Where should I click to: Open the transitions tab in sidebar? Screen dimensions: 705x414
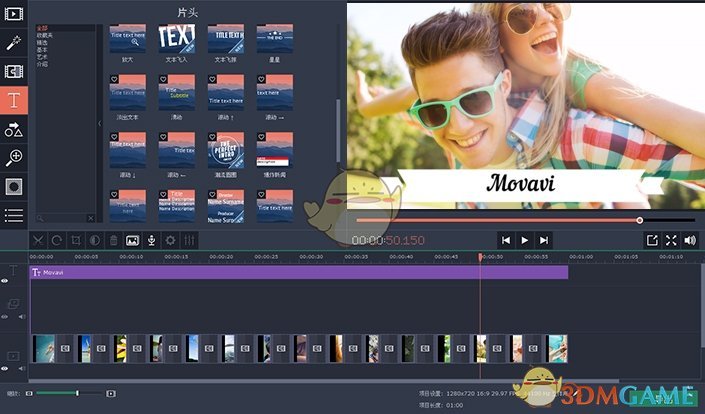click(13, 71)
